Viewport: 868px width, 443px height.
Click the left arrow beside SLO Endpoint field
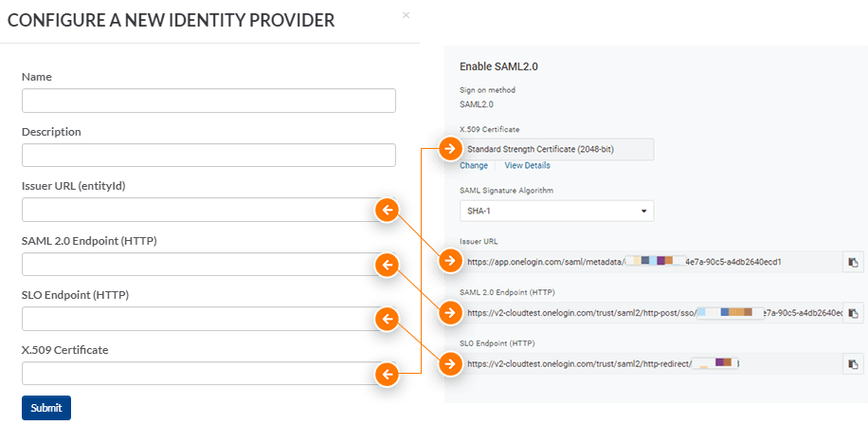point(387,320)
